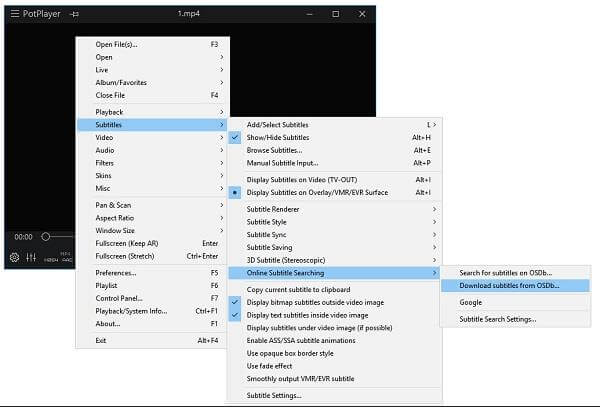Open Playlist from the menu
600x407 pixels.
pos(153,286)
